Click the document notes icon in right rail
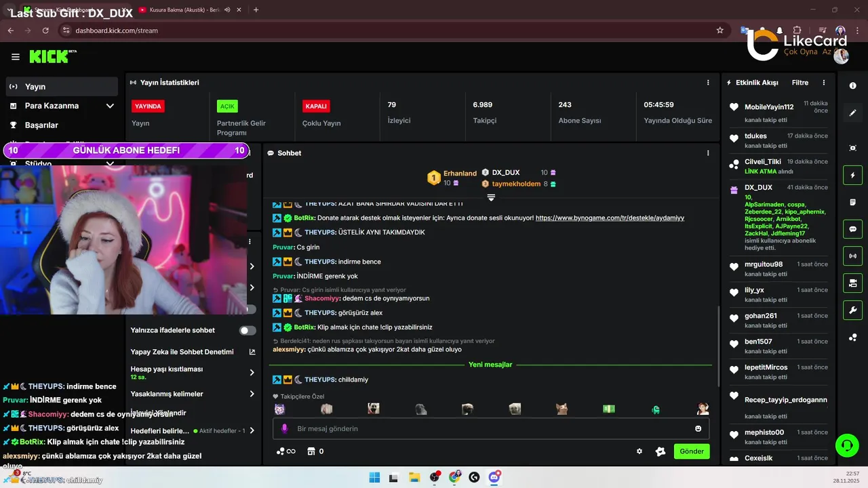This screenshot has height=488, width=868. pyautogui.click(x=853, y=202)
